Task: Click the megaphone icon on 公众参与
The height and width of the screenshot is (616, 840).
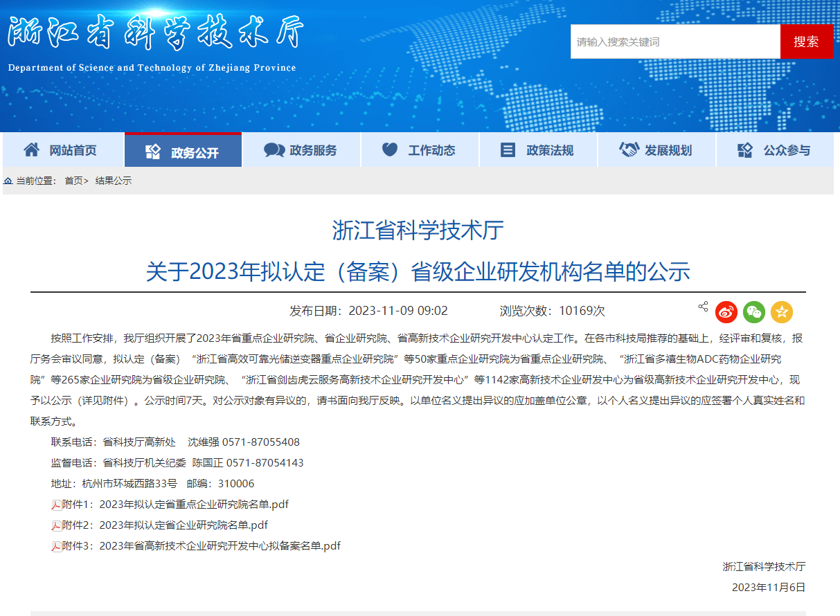Action: (744, 150)
